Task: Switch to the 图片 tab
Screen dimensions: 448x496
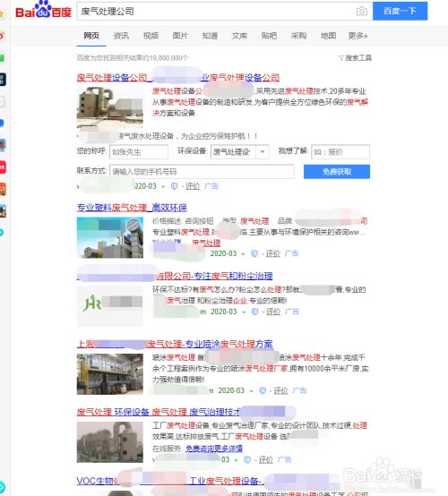Action: (180, 36)
